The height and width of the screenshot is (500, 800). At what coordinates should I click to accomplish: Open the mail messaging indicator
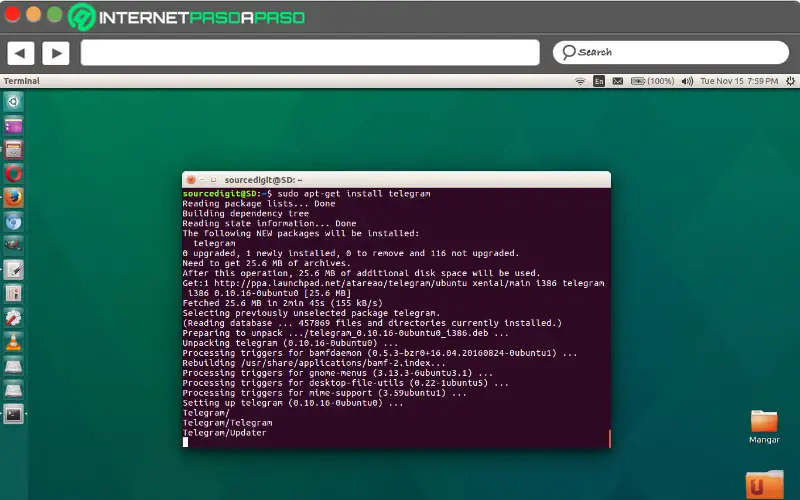pyautogui.click(x=617, y=81)
